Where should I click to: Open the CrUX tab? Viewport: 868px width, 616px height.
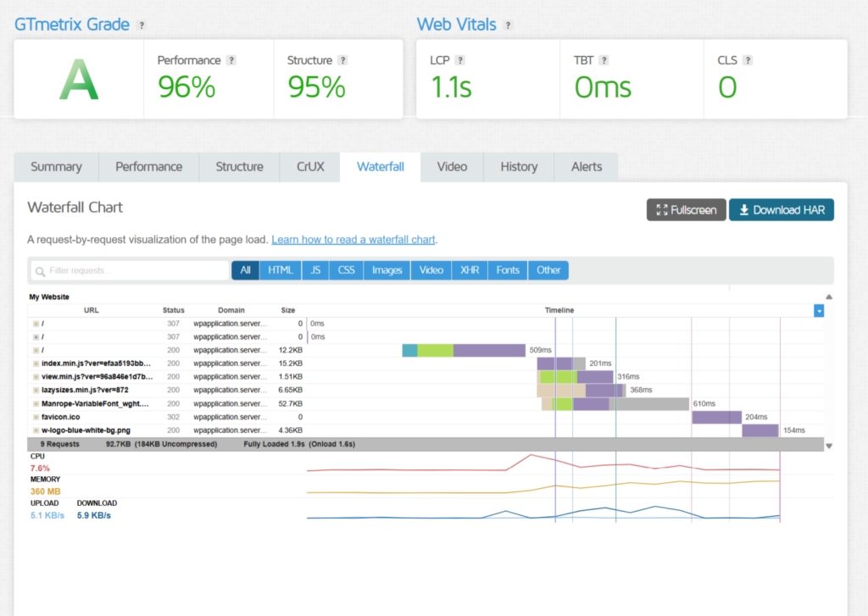click(x=310, y=167)
